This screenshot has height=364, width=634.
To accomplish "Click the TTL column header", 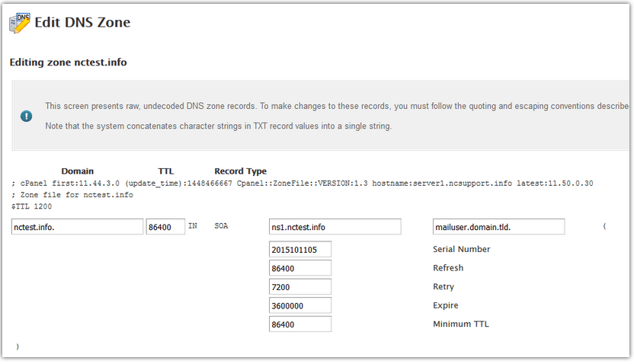I will [x=166, y=171].
